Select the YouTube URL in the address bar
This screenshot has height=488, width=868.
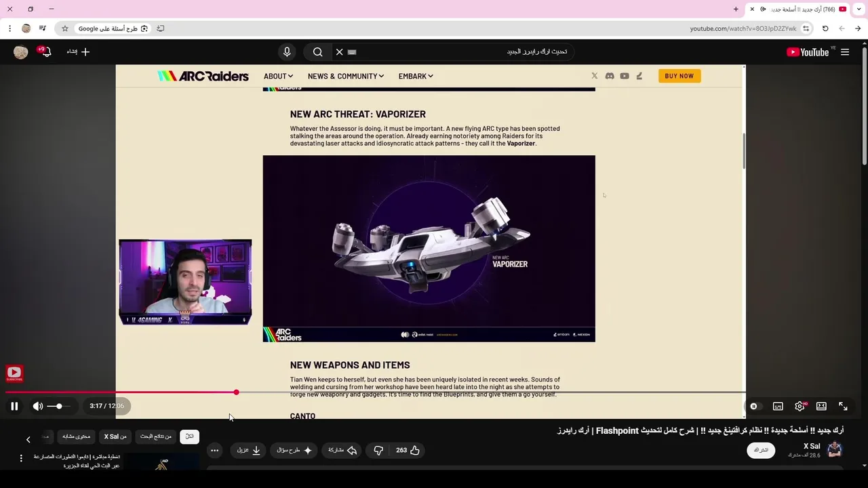coord(743,28)
